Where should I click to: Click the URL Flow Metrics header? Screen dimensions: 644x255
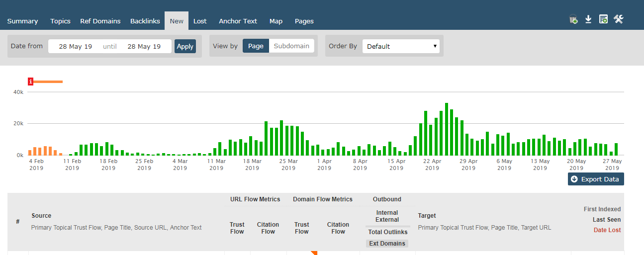pyautogui.click(x=255, y=199)
